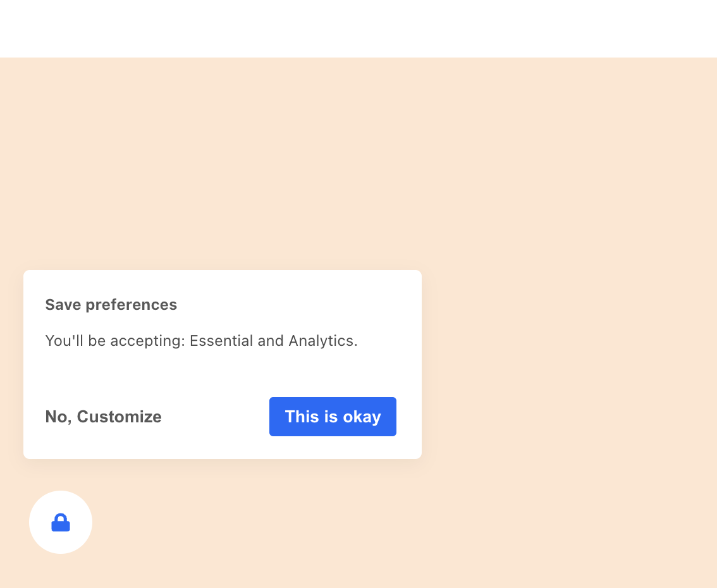717x588 pixels.
Task: Open privacy settings via round lock button
Action: coord(61,522)
